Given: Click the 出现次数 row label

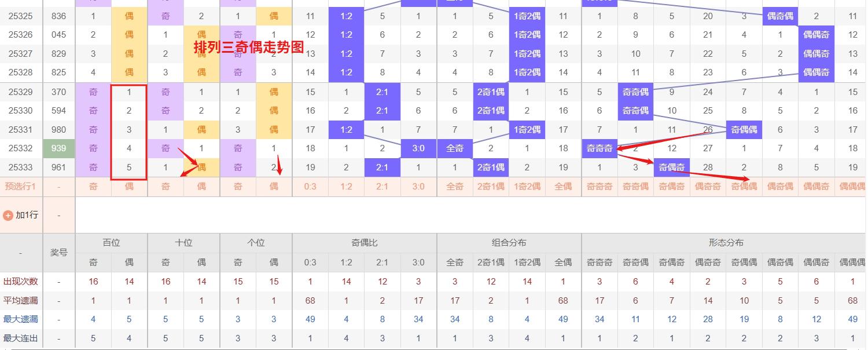Looking at the screenshot, I should tap(21, 282).
